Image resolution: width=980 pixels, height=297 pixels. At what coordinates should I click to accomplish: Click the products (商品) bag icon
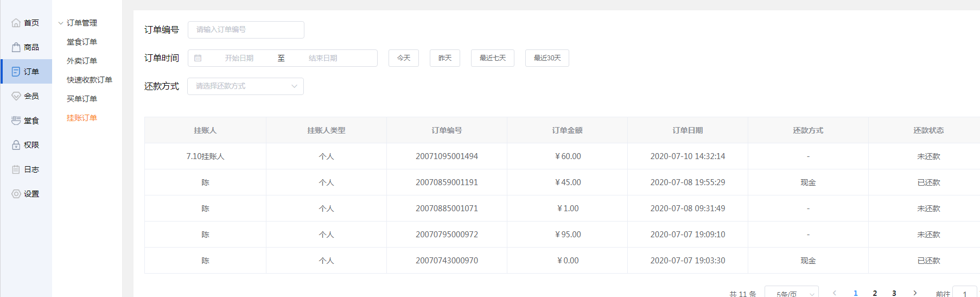coord(16,47)
